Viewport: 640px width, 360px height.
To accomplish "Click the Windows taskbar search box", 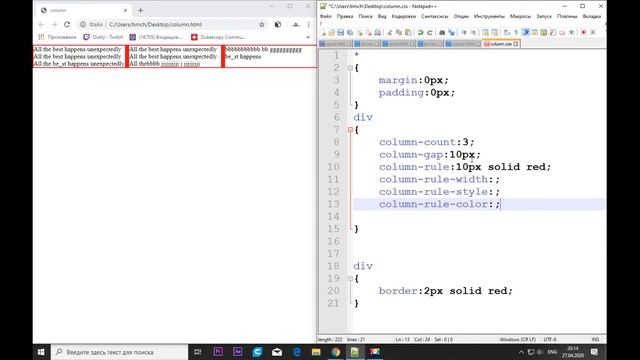I will (119, 352).
